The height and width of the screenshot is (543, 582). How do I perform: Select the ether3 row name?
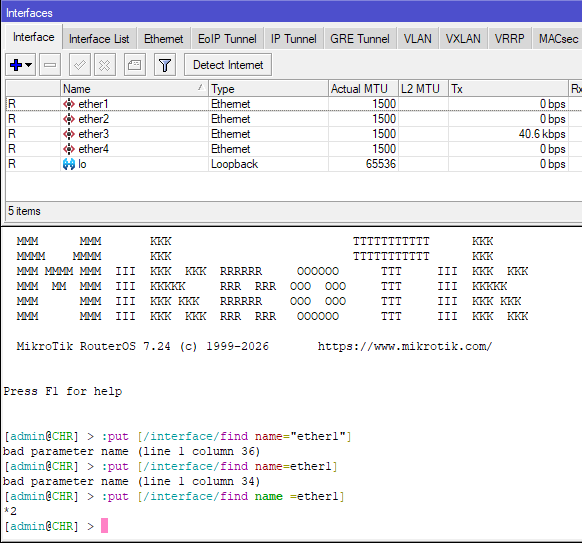click(x=94, y=134)
